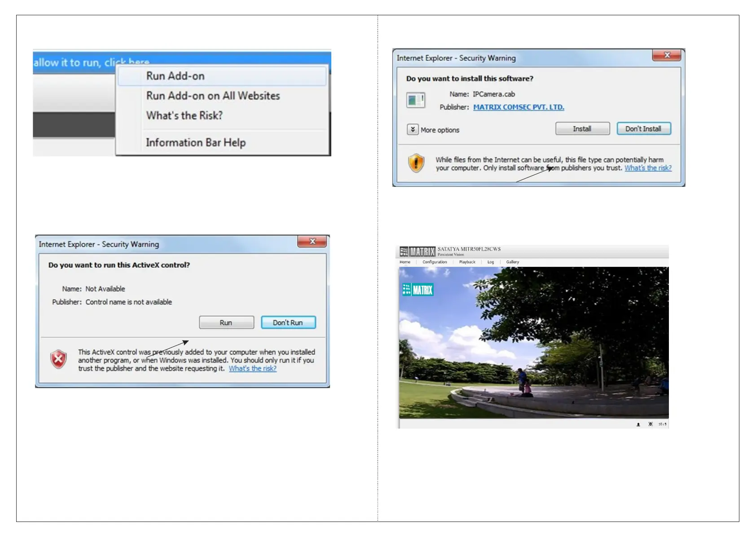Open the MATRIX COMSEC PVT. LTD. publisher link

click(x=519, y=107)
